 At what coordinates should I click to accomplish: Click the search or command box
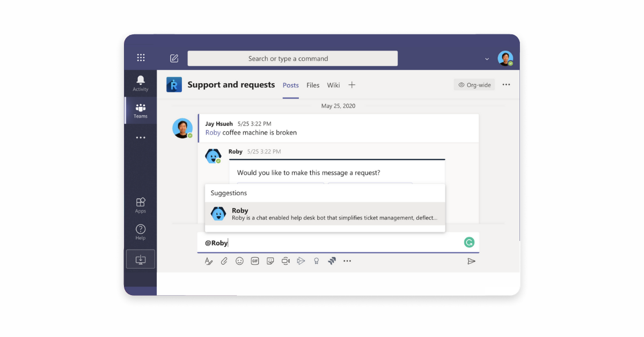[292, 58]
